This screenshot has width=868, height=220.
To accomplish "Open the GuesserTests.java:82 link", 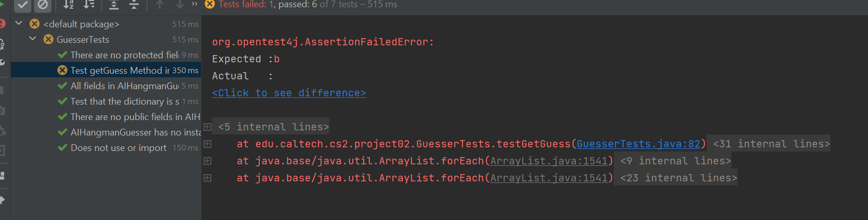I will (x=639, y=144).
